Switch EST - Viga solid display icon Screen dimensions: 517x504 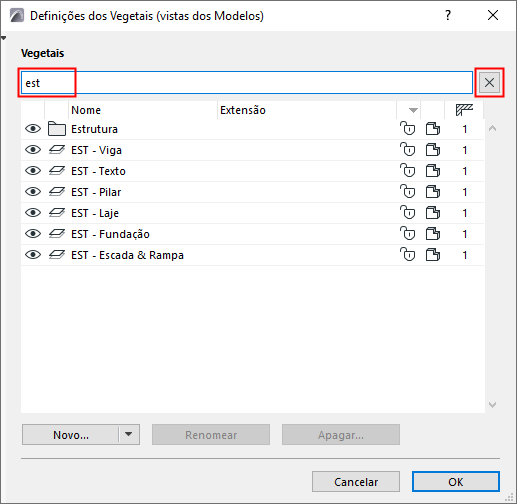[x=433, y=150]
